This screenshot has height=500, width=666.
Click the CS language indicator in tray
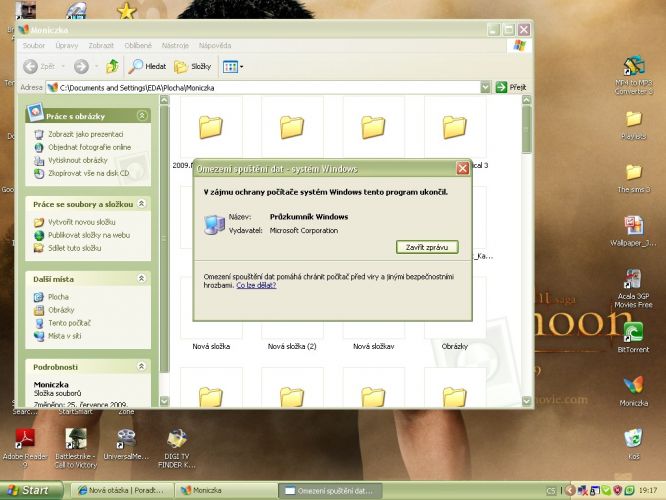(x=551, y=491)
